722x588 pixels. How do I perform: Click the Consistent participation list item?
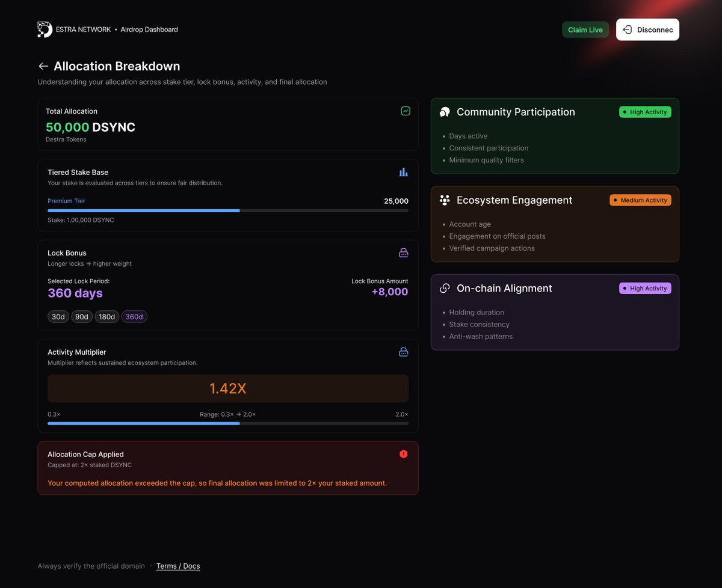(489, 148)
